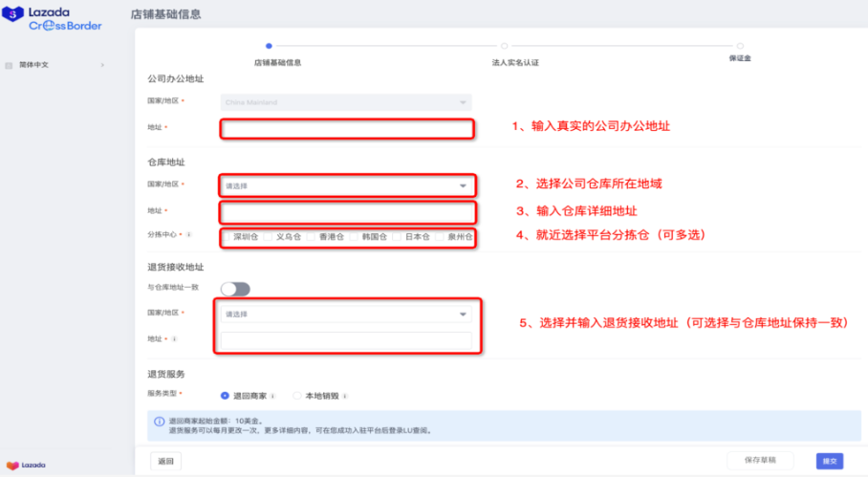Click the 退货接收地址 section heading
Screen dimensions: 868x477
click(176, 268)
